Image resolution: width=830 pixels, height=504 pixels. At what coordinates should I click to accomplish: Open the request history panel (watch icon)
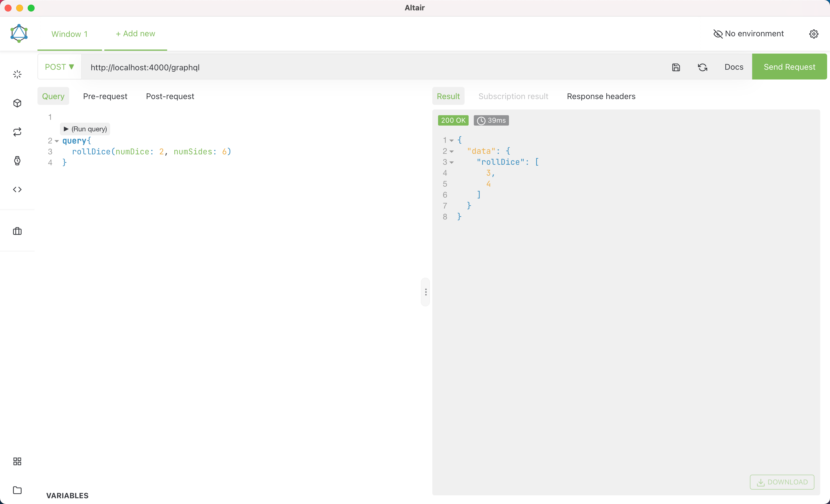click(x=17, y=161)
